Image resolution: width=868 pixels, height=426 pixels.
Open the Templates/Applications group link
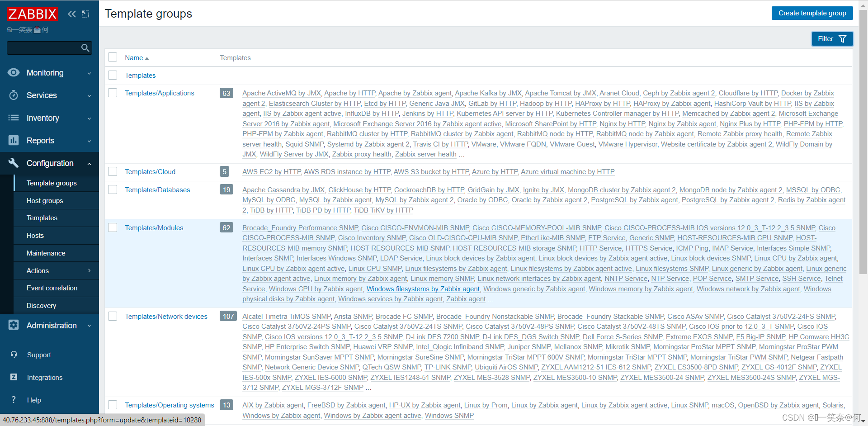(x=159, y=93)
